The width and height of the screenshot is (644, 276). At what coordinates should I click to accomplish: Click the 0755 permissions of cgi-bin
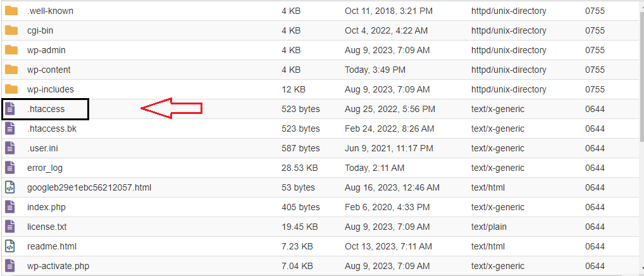(595, 30)
